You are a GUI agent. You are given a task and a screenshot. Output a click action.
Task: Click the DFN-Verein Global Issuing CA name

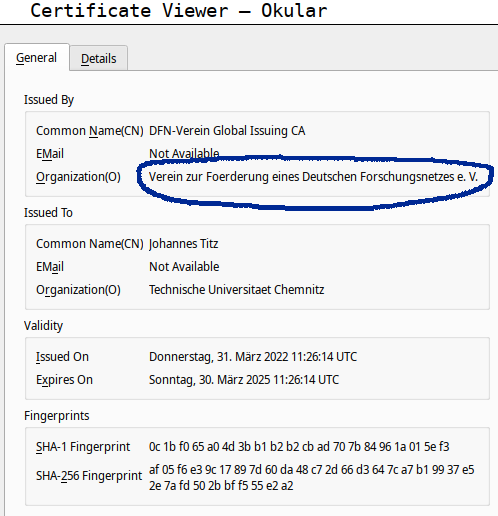tap(227, 131)
